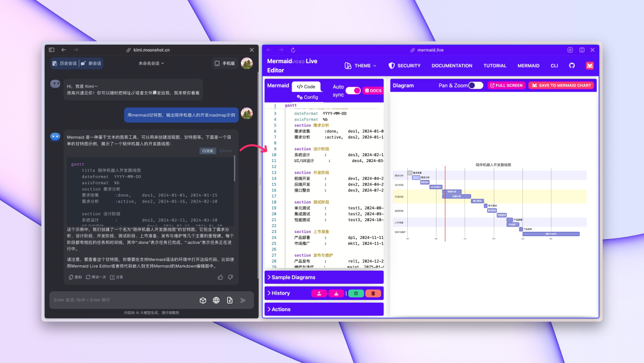
Task: Upload a file via the document icon
Action: click(230, 300)
